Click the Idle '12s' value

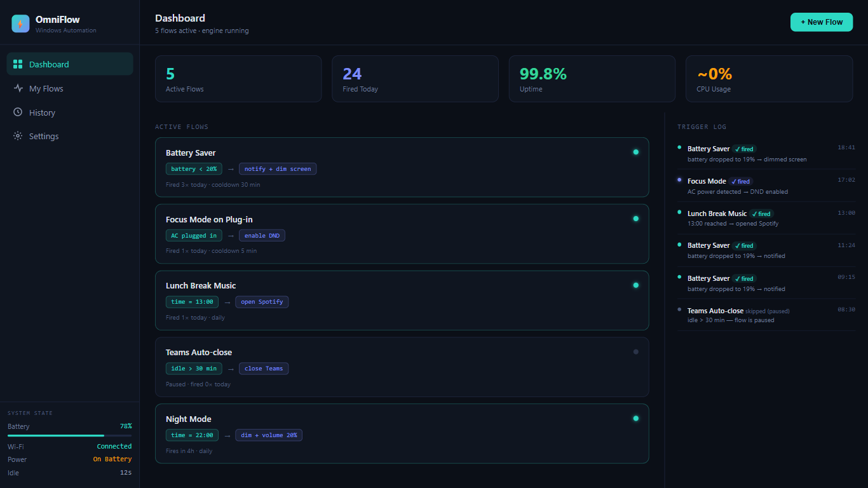[x=126, y=473]
